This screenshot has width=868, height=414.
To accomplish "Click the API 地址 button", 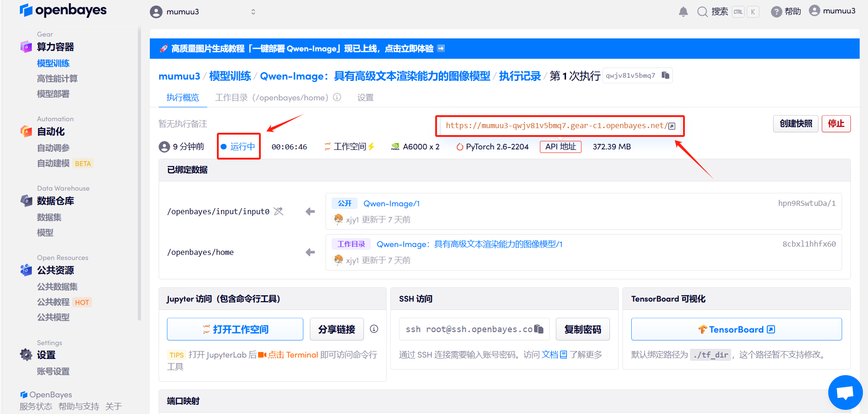I will coord(560,147).
